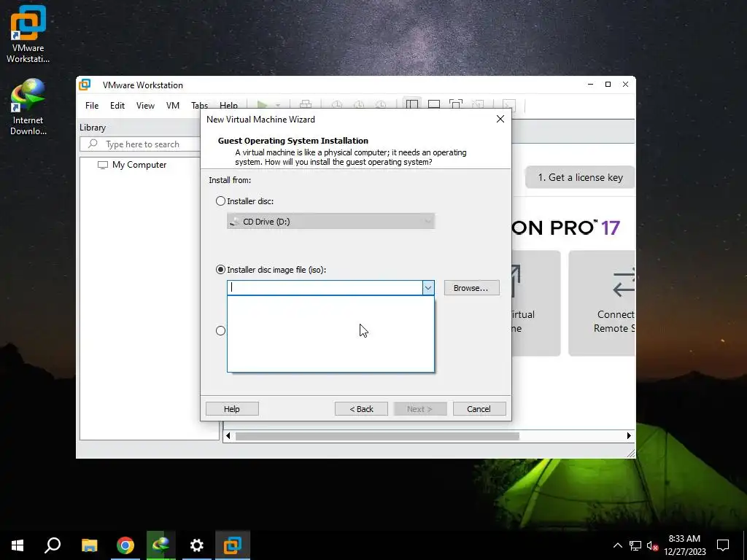Click the scrollbar right arrow
Screen dimensions: 747x560
click(629, 436)
